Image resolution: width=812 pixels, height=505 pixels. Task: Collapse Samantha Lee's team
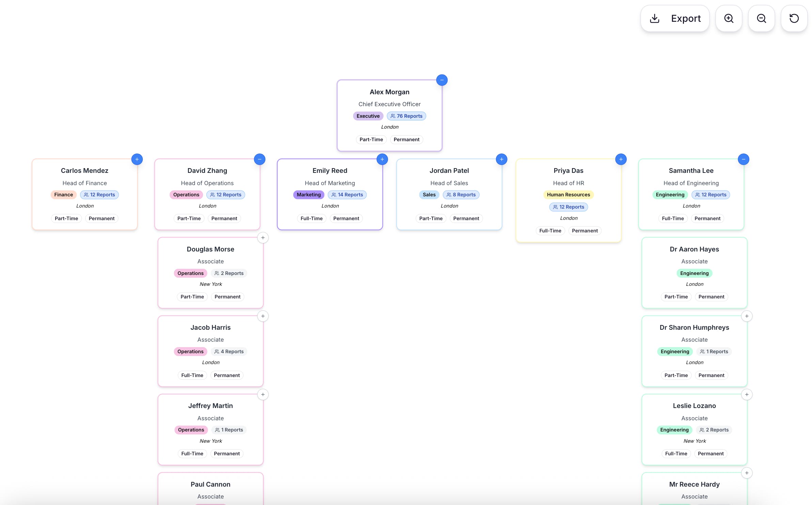[744, 159]
